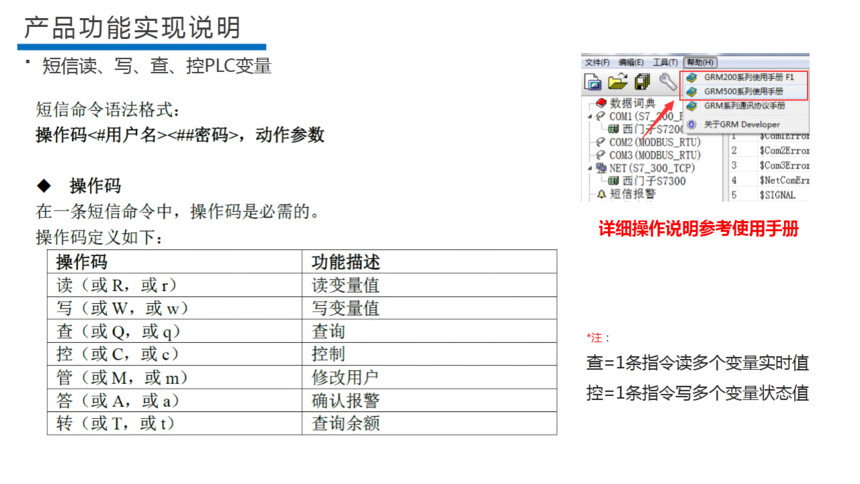860x484 pixels.
Task: Click the bell icon beside 短信报警
Action: (x=602, y=194)
